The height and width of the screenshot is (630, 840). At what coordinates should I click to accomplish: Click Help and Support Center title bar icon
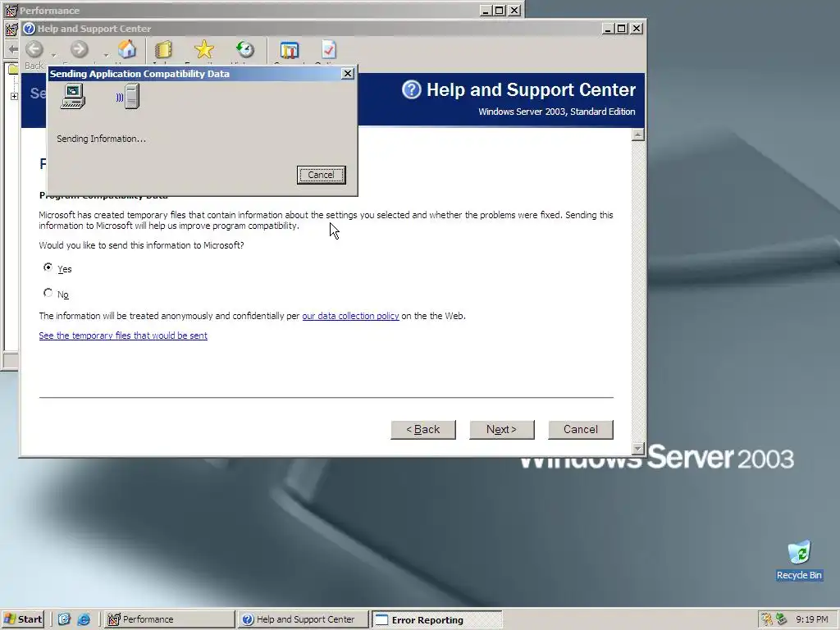tap(29, 29)
